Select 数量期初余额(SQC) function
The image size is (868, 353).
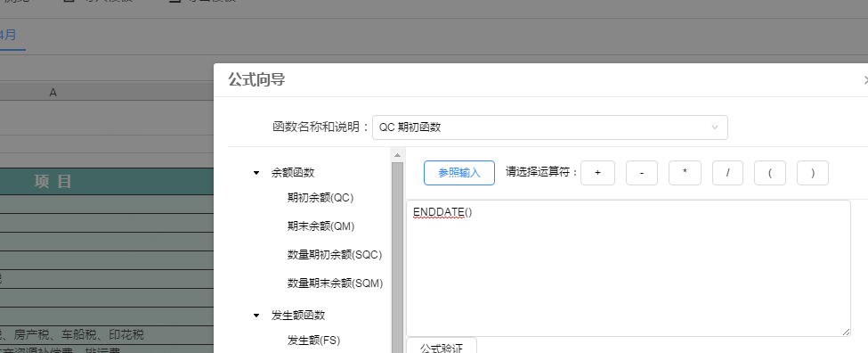(x=335, y=255)
